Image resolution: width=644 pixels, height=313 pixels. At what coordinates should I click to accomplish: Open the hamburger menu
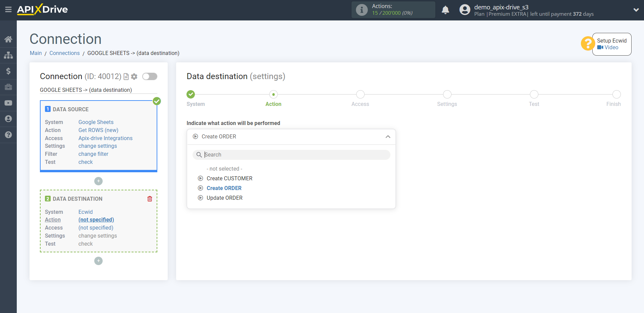point(8,10)
